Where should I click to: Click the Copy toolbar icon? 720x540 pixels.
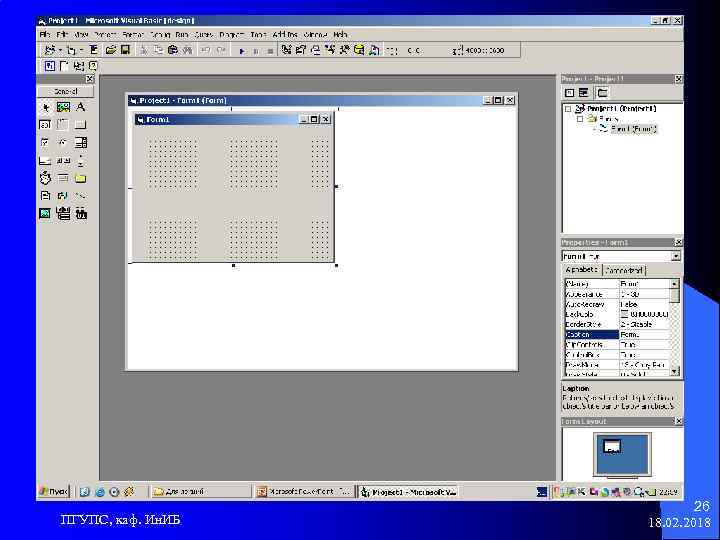158,50
